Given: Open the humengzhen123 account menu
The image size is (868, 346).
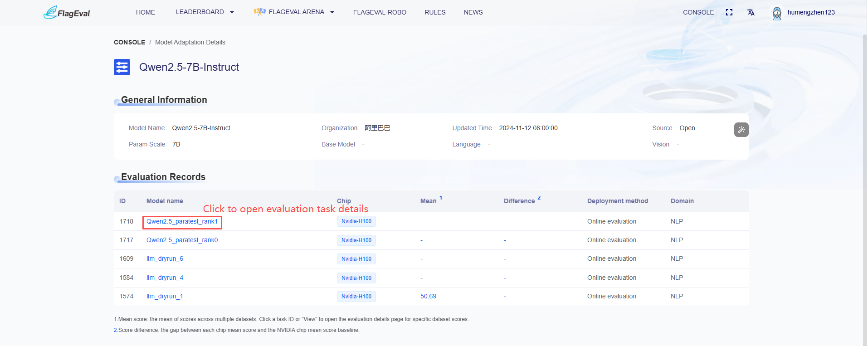Looking at the screenshot, I should pyautogui.click(x=811, y=12).
